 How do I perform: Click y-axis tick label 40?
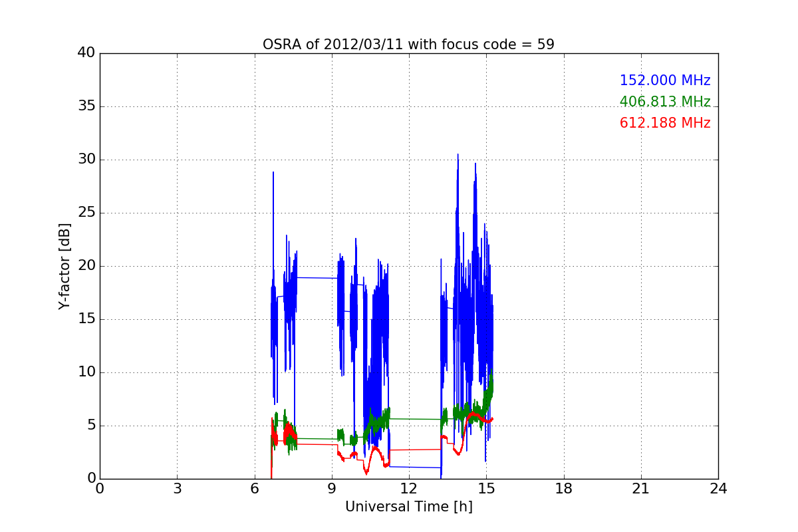[86, 53]
